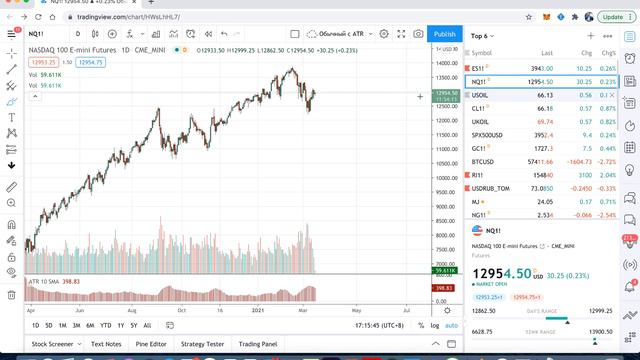Set chart range to 5Y
This screenshot has height=360, width=640.
(x=134, y=325)
